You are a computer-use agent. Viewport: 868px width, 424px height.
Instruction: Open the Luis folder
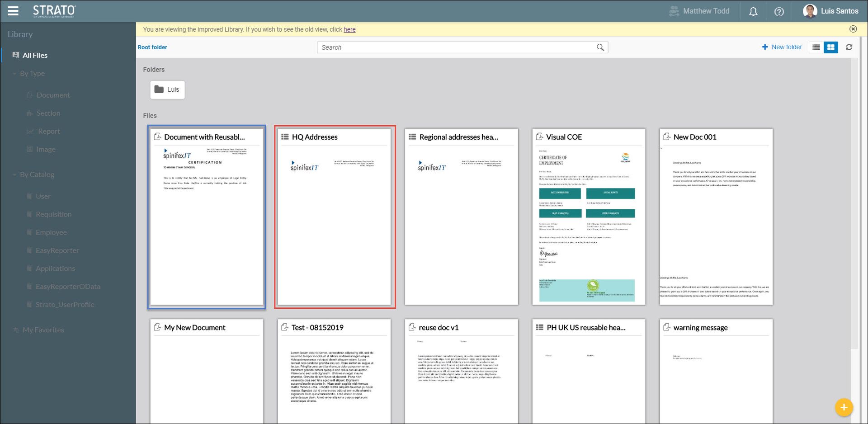167,90
